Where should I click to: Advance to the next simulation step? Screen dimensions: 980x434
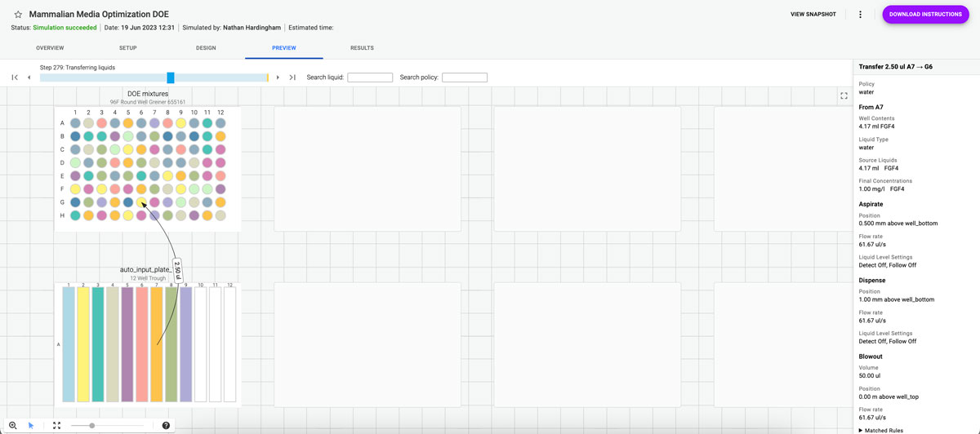coord(278,77)
